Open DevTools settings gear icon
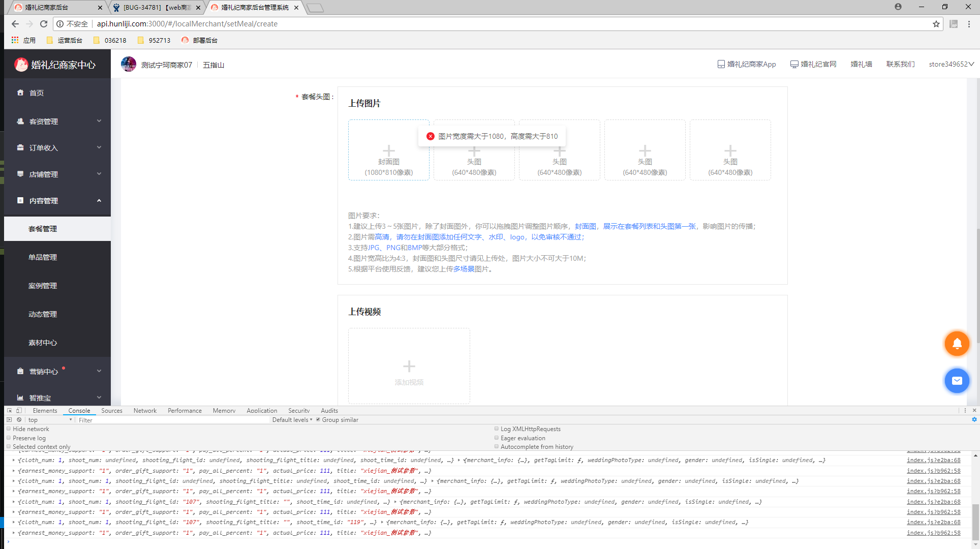The image size is (980, 549). pyautogui.click(x=975, y=419)
